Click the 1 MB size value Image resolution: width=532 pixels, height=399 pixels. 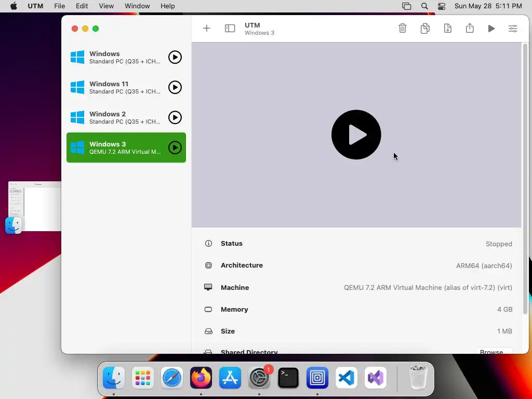point(504,331)
